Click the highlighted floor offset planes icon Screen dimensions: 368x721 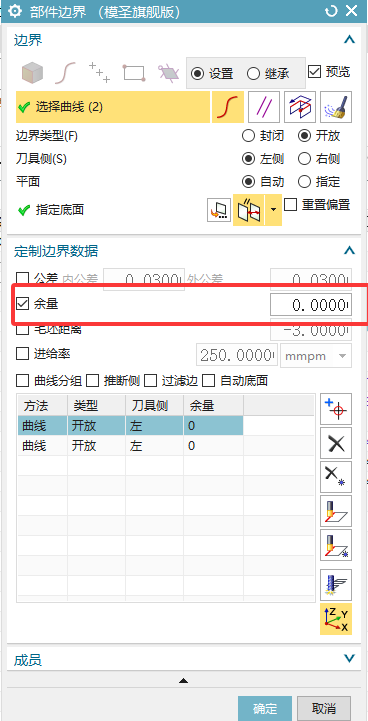[x=249, y=210]
